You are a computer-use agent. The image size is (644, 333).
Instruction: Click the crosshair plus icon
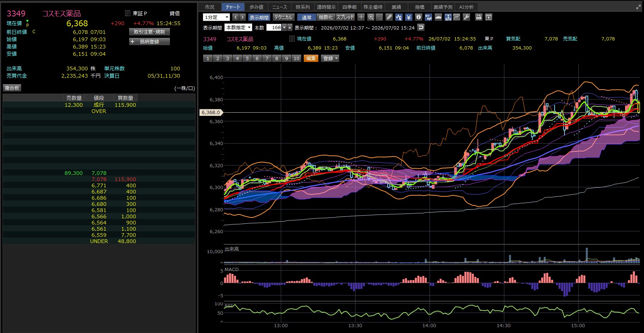(361, 17)
